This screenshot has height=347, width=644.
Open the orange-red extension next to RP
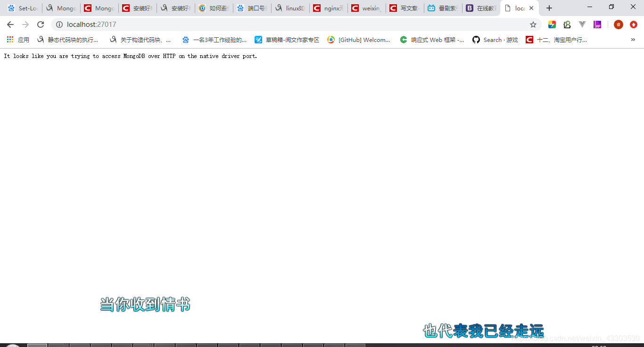618,25
